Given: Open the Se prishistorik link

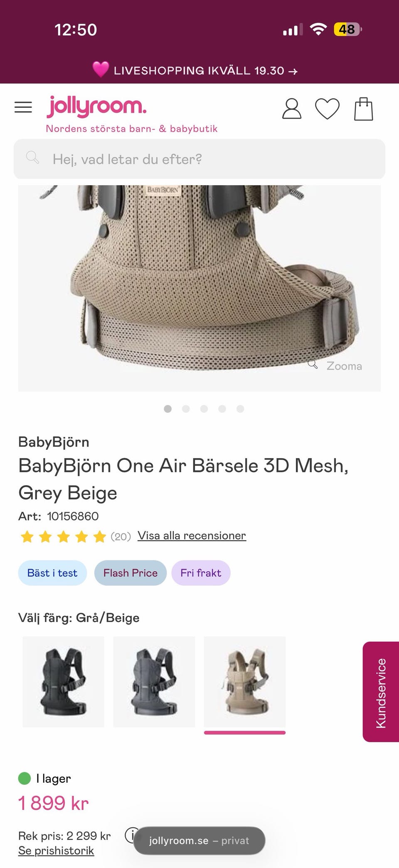Looking at the screenshot, I should point(56,851).
